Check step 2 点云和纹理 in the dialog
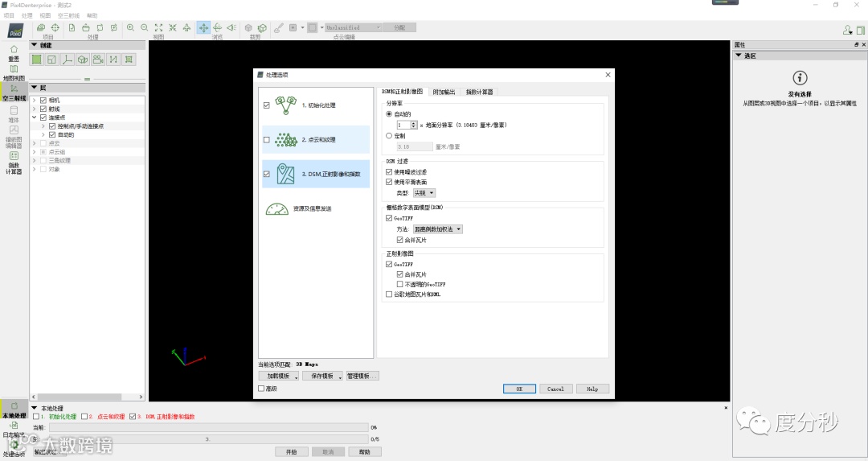The height and width of the screenshot is (461, 868). 266,140
